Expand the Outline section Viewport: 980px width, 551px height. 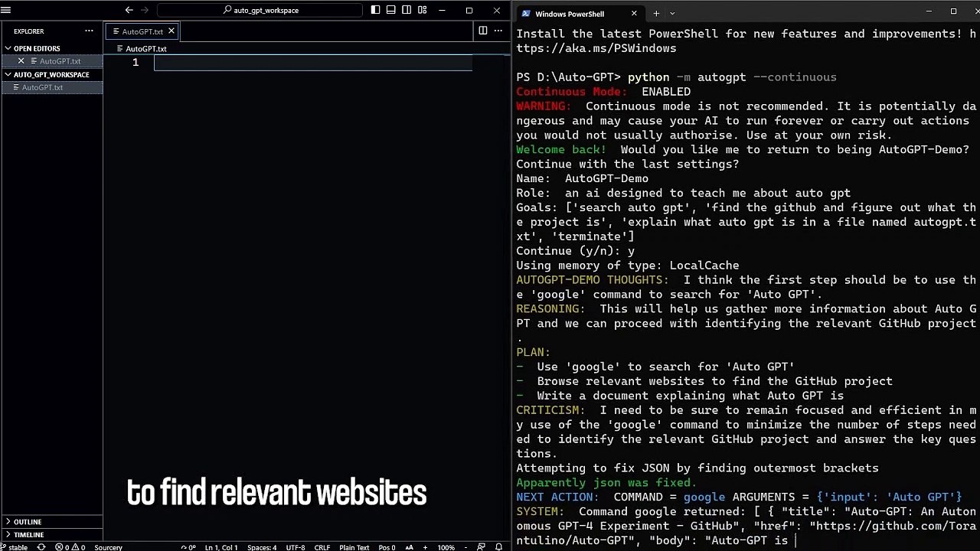[51, 522]
